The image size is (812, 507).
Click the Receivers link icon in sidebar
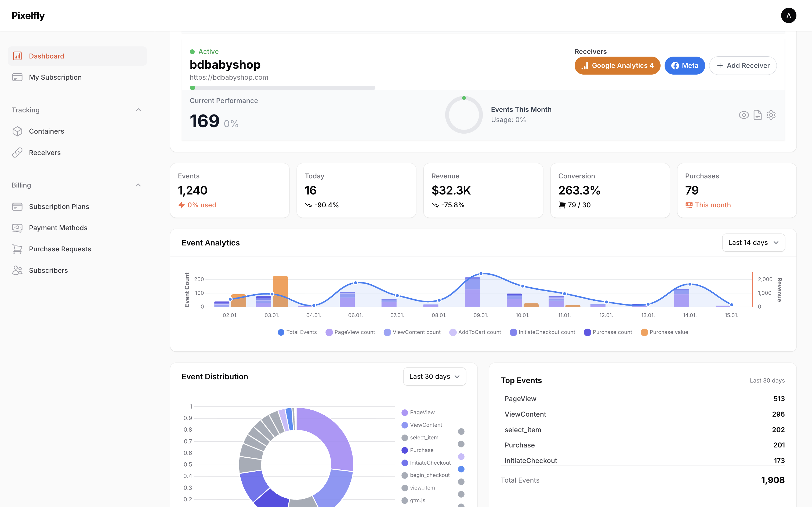[17, 153]
